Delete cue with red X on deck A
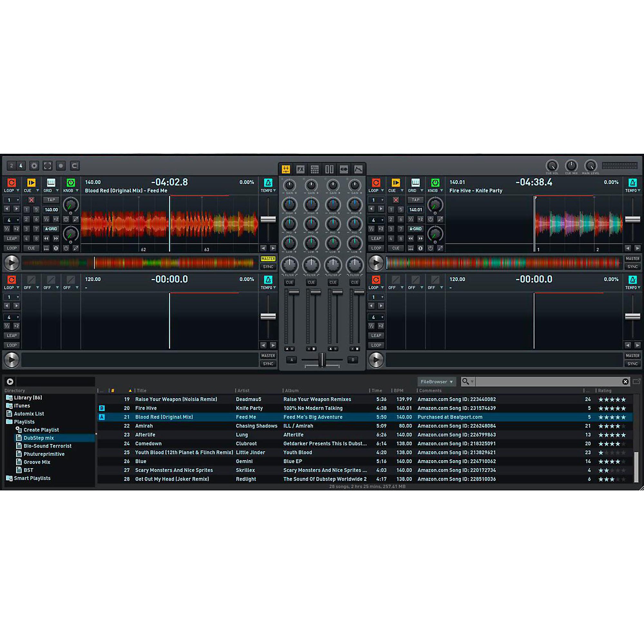 point(31,200)
